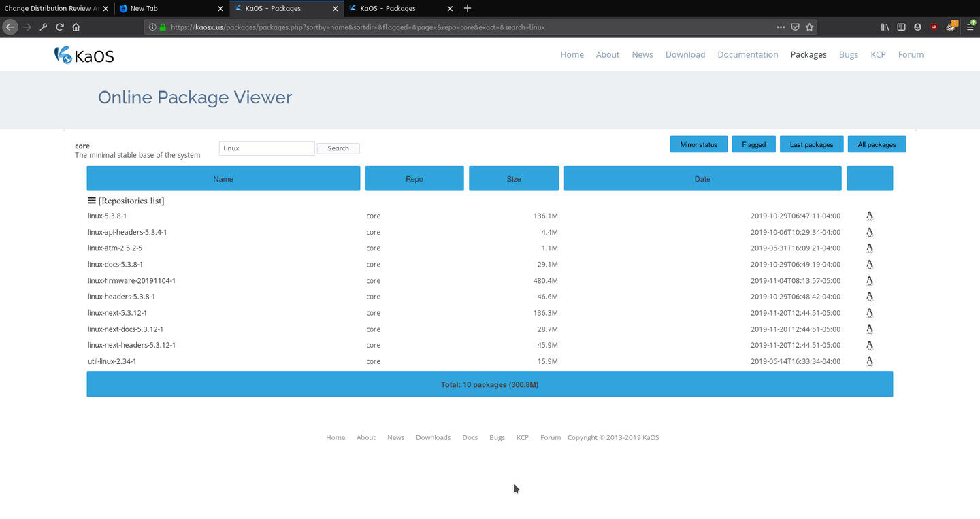
Task: Open the footer News link
Action: [x=395, y=437]
